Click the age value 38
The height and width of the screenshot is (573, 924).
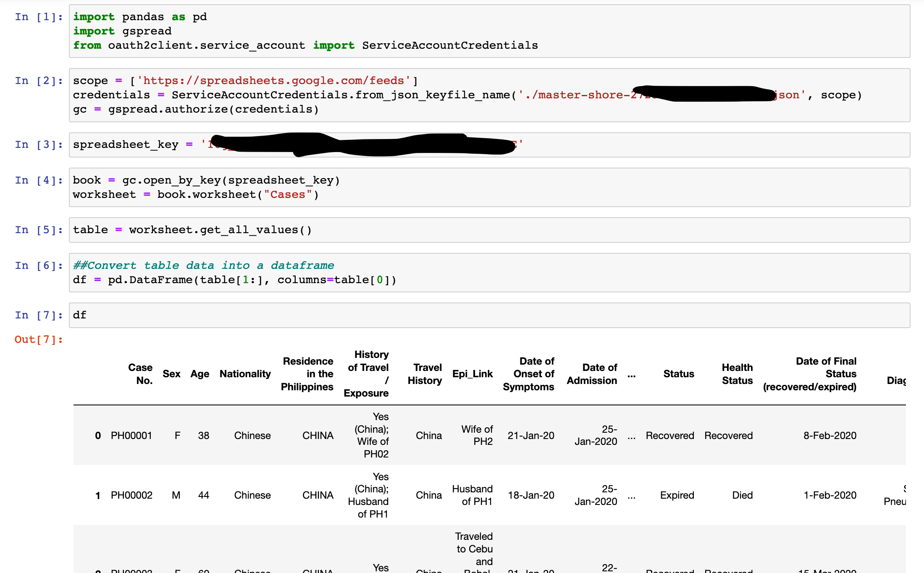[204, 436]
